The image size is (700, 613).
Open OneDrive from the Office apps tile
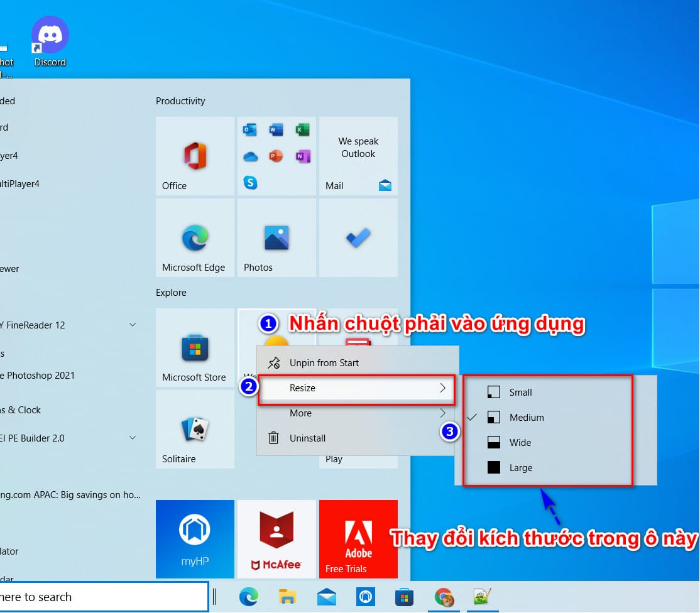[250, 156]
